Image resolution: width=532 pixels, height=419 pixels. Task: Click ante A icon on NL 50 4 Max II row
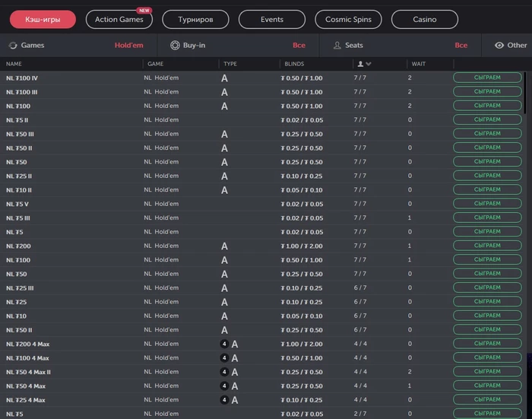tap(234, 372)
